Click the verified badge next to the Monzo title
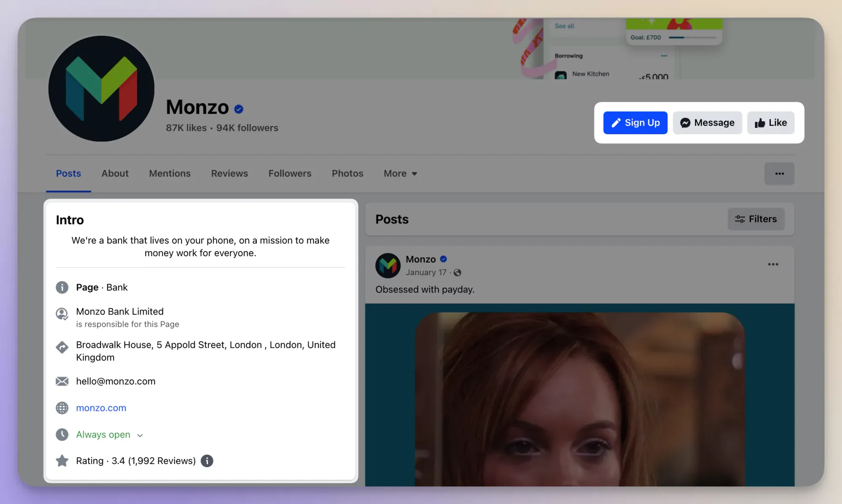Image resolution: width=842 pixels, height=504 pixels. pos(239,109)
